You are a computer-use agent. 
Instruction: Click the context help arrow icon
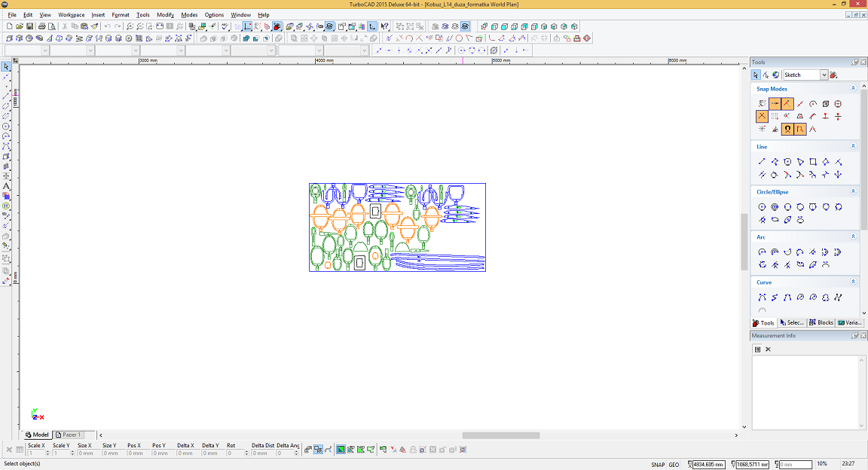(384, 26)
